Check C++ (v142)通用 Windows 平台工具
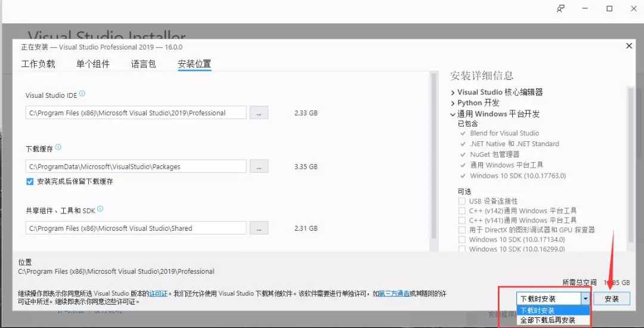The height and width of the screenshot is (328, 644). pos(462,211)
